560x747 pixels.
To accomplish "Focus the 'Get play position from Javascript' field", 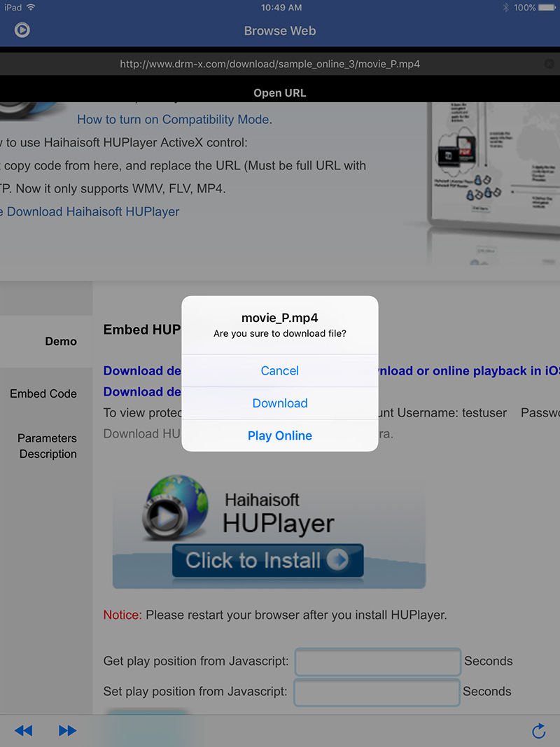I will 377,662.
